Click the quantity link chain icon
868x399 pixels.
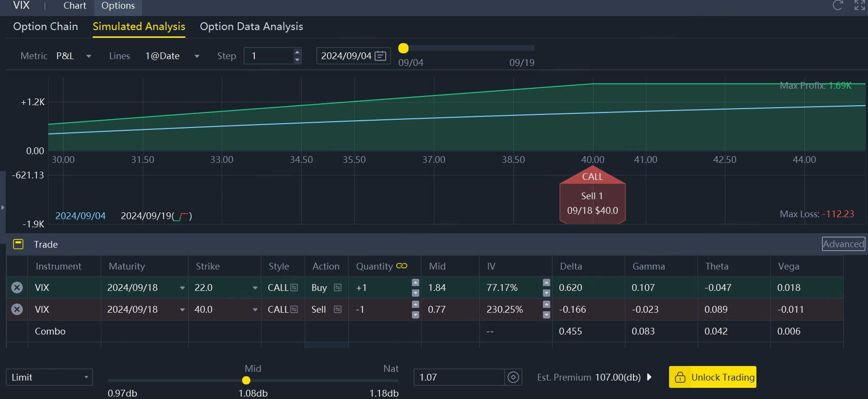click(402, 266)
